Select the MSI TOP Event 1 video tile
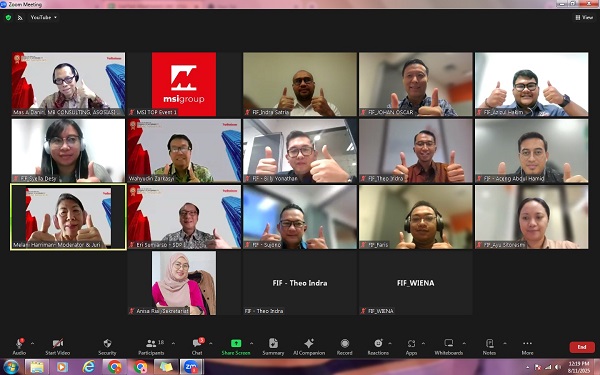 tap(184, 84)
